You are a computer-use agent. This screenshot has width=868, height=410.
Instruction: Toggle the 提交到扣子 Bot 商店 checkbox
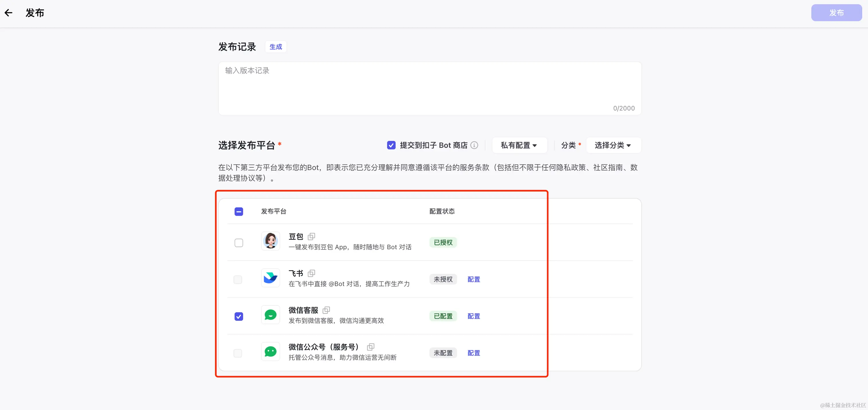tap(391, 145)
